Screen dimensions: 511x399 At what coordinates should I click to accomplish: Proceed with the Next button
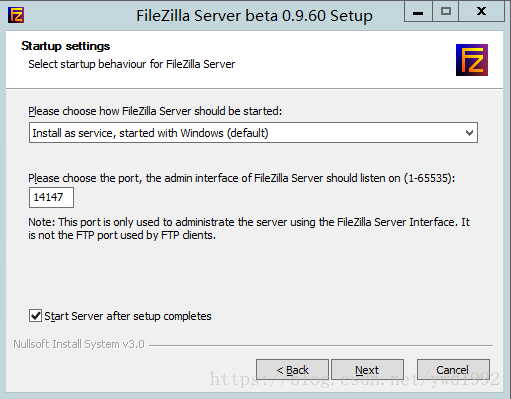[367, 370]
